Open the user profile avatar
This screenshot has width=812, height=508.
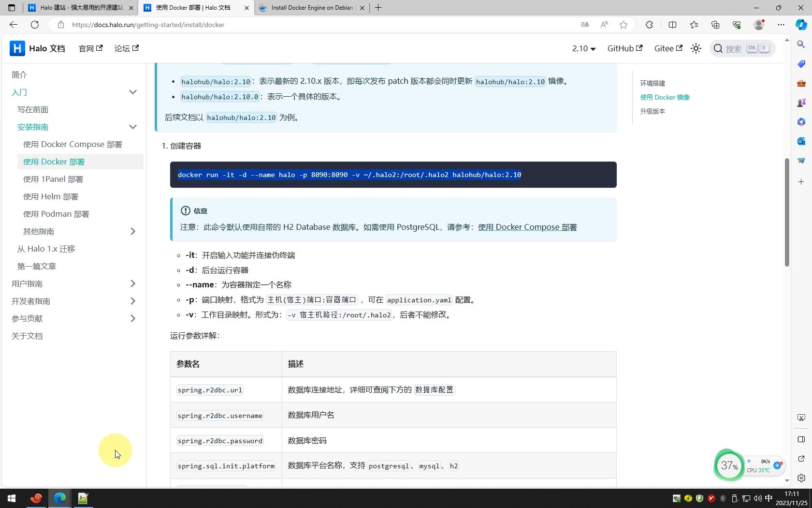759,25
